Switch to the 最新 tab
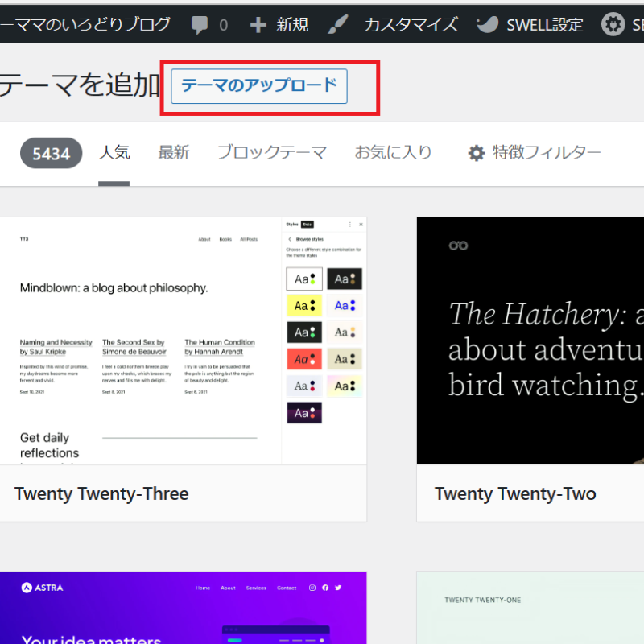Image resolution: width=644 pixels, height=644 pixels. pyautogui.click(x=174, y=152)
